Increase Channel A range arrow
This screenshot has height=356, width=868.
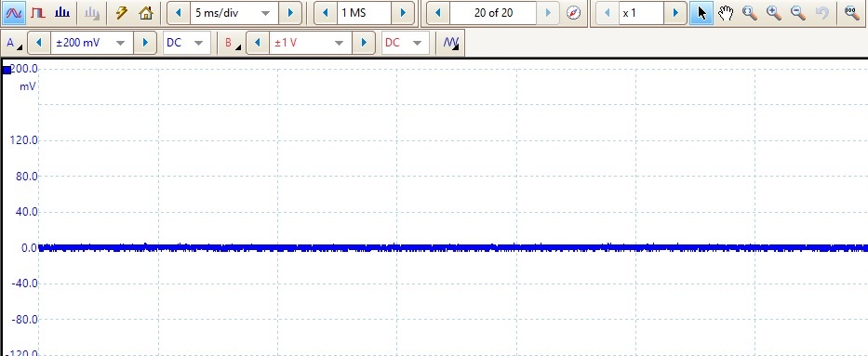click(x=145, y=43)
